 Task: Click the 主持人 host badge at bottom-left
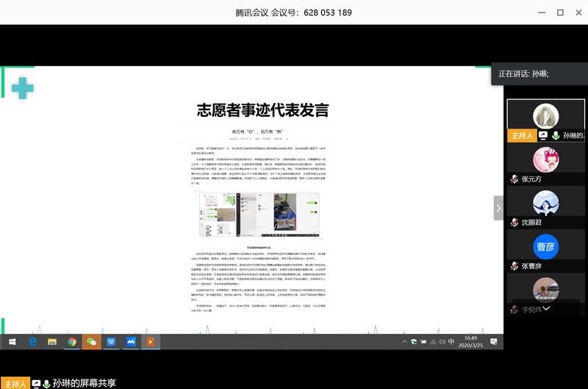[x=15, y=383]
